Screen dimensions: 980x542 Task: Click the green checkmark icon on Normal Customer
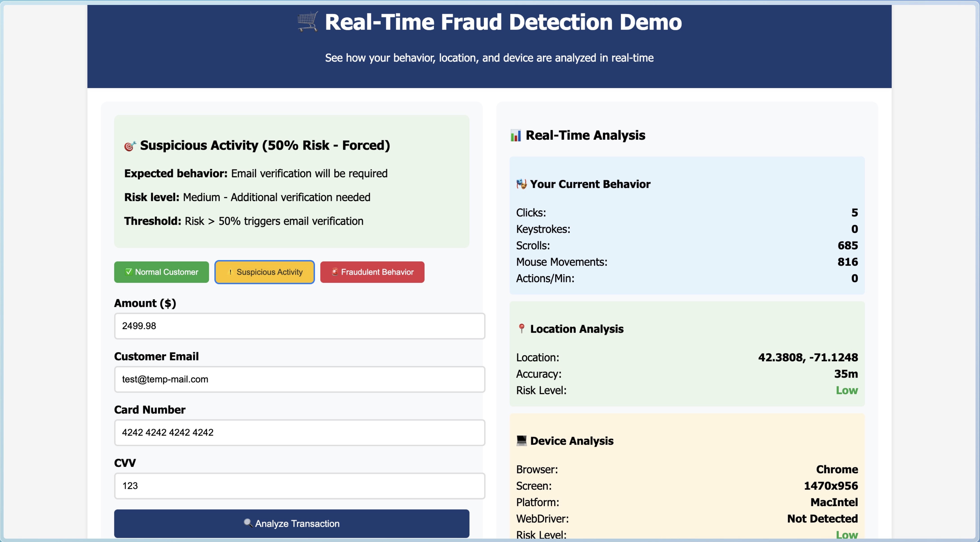(x=129, y=272)
